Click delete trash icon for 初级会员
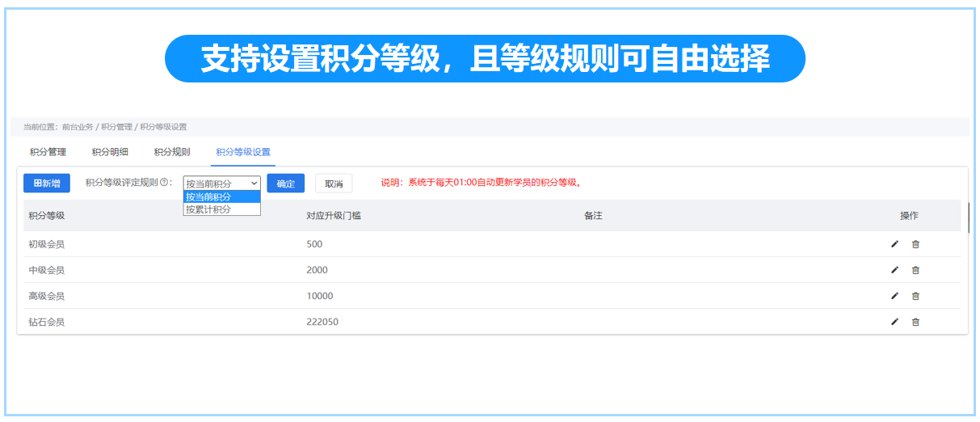This screenshot has height=422, width=980. 915,244
